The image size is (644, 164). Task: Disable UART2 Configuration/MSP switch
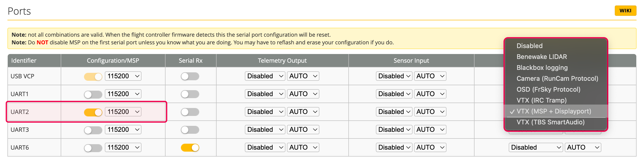(x=93, y=112)
